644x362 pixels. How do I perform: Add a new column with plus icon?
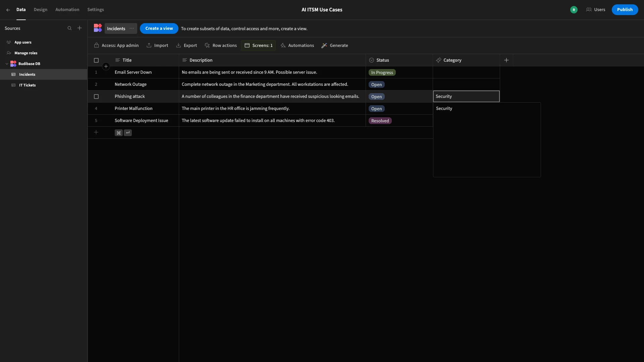[506, 60]
